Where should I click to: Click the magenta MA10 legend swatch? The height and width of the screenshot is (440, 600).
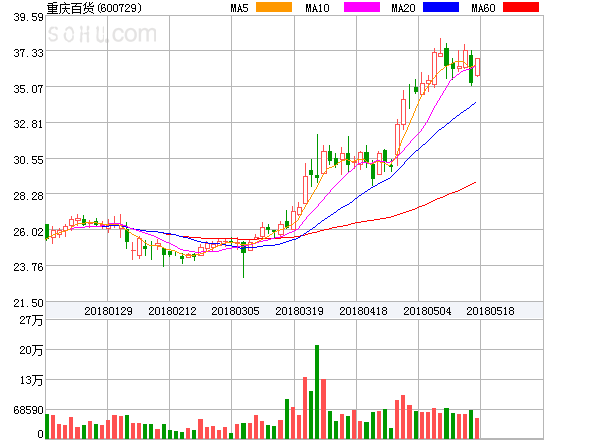(362, 7)
